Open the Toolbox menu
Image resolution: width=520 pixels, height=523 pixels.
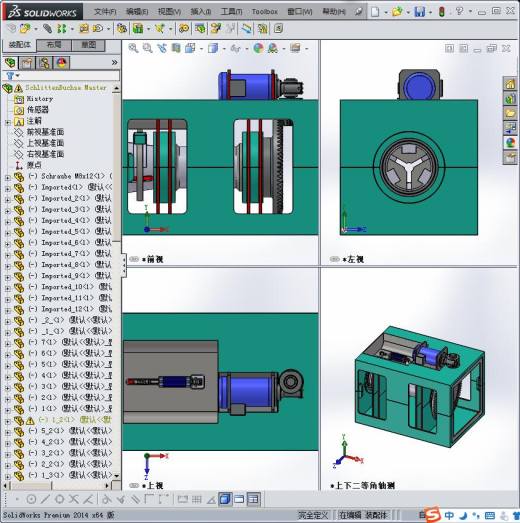tap(265, 12)
